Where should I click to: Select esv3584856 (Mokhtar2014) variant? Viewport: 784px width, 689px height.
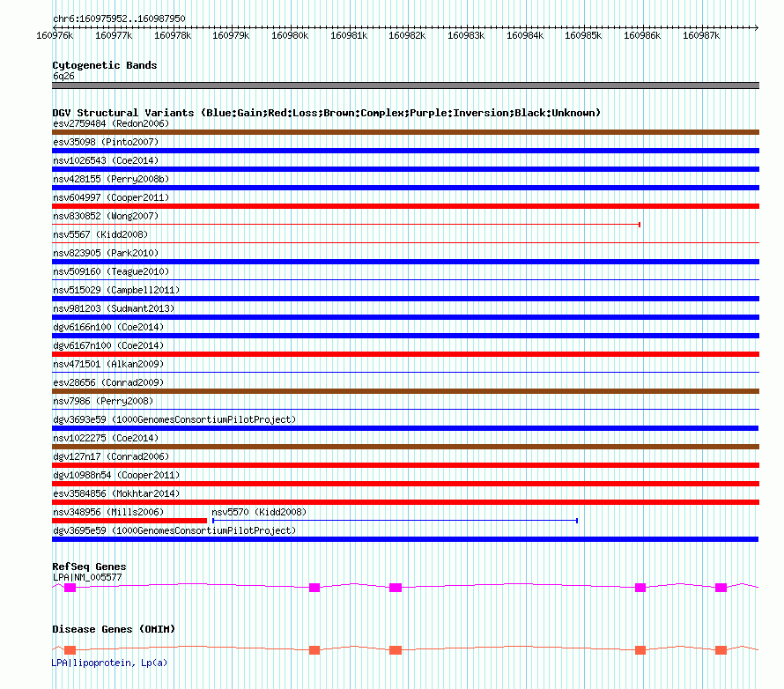[116, 493]
